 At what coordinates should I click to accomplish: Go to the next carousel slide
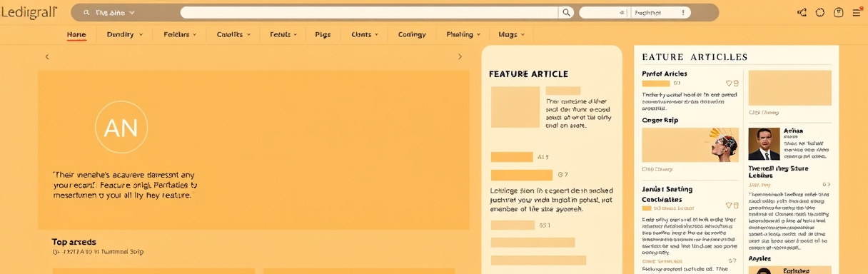(460, 56)
